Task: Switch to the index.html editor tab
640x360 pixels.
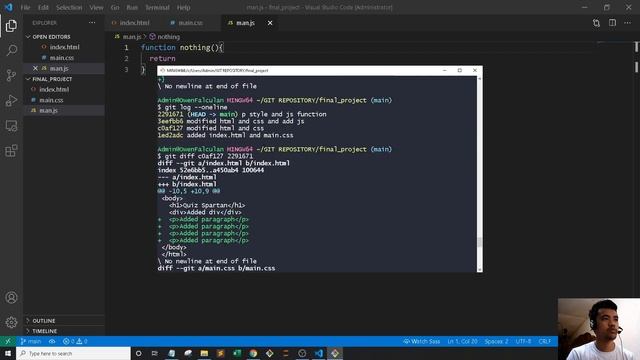Action: 134,23
